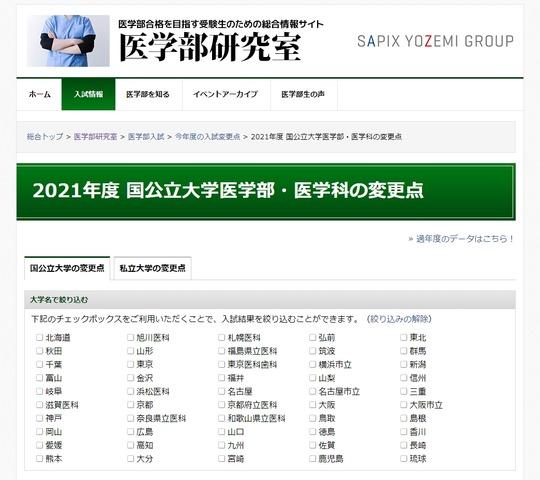Screen dimensions: 540x480
Task: Tick the 山梨 checkbox
Action: point(312,377)
